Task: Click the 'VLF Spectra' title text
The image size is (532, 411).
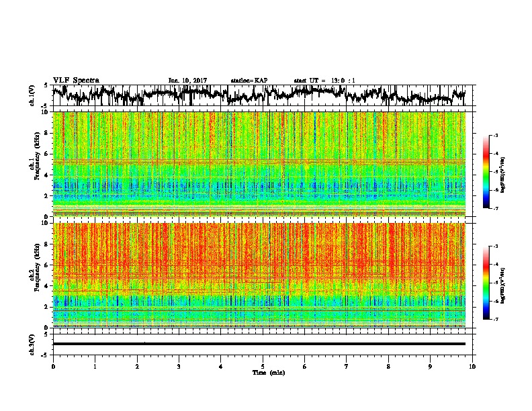Action: point(76,81)
